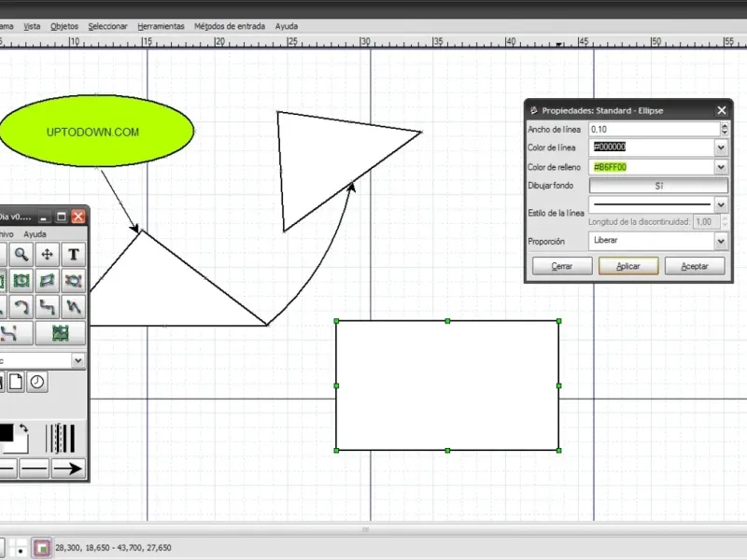Select the Polygon shape tool
The image size is (747, 560).
tap(48, 281)
